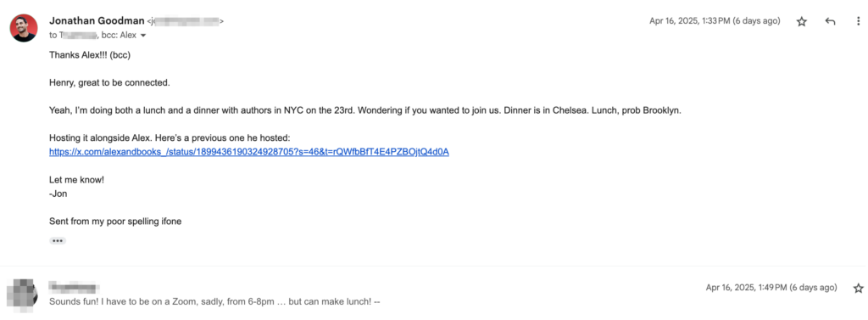
Task: Star the email from Jonathan Goodman
Action: 802,21
